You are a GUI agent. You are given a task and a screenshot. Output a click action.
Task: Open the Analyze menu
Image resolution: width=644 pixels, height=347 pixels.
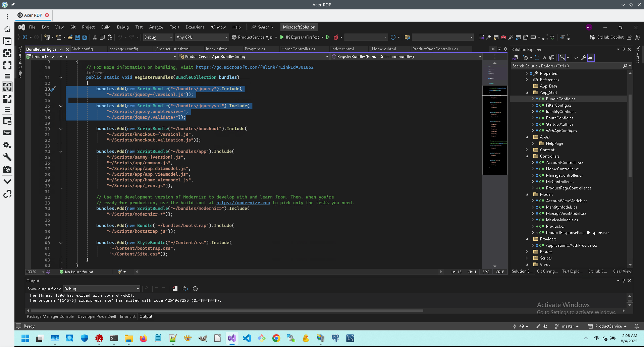point(156,27)
